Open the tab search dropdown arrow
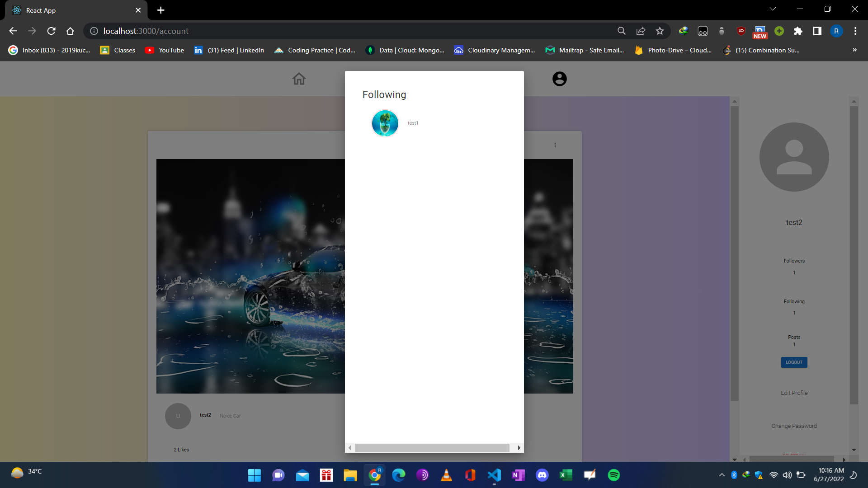 click(x=773, y=9)
